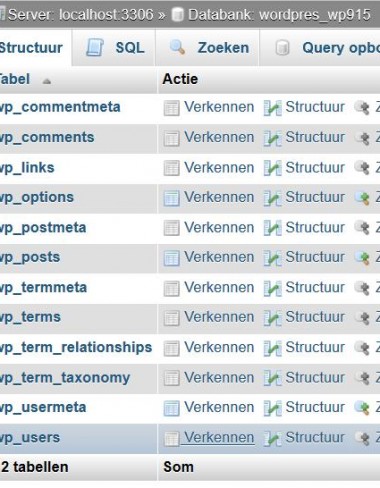Image resolution: width=380 pixels, height=488 pixels.
Task: Open the SQL tab
Action: tap(115, 48)
